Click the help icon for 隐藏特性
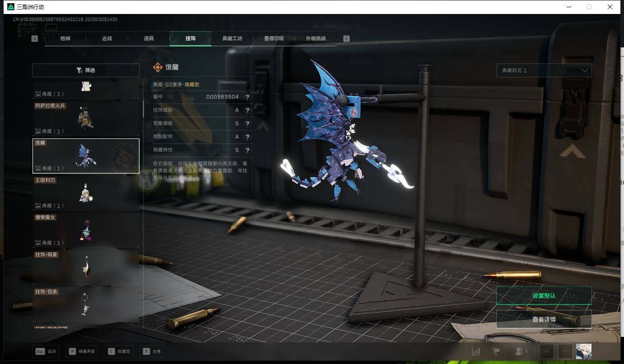This screenshot has width=624, height=364. (x=247, y=150)
